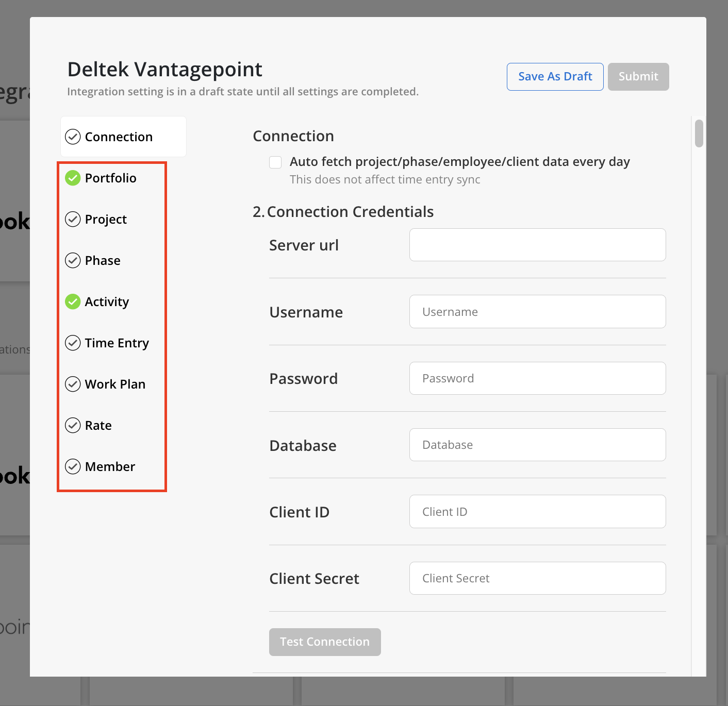Click the Work Plan checkmark icon

tap(73, 384)
